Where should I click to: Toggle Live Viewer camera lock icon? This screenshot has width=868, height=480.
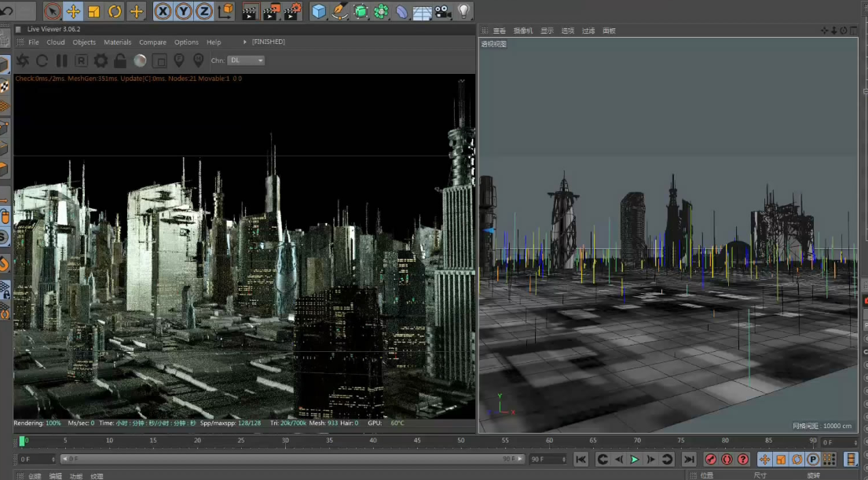point(120,60)
